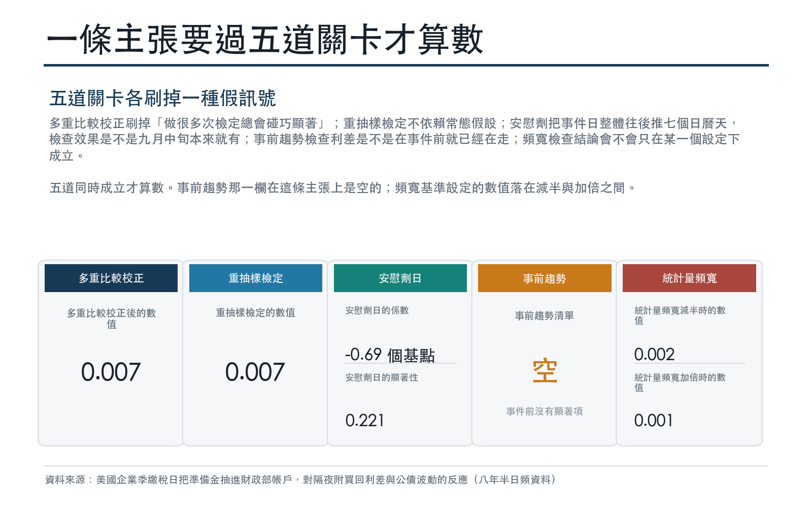Click the label 重抽樣檢定的數值
812x508 pixels.
(256, 312)
